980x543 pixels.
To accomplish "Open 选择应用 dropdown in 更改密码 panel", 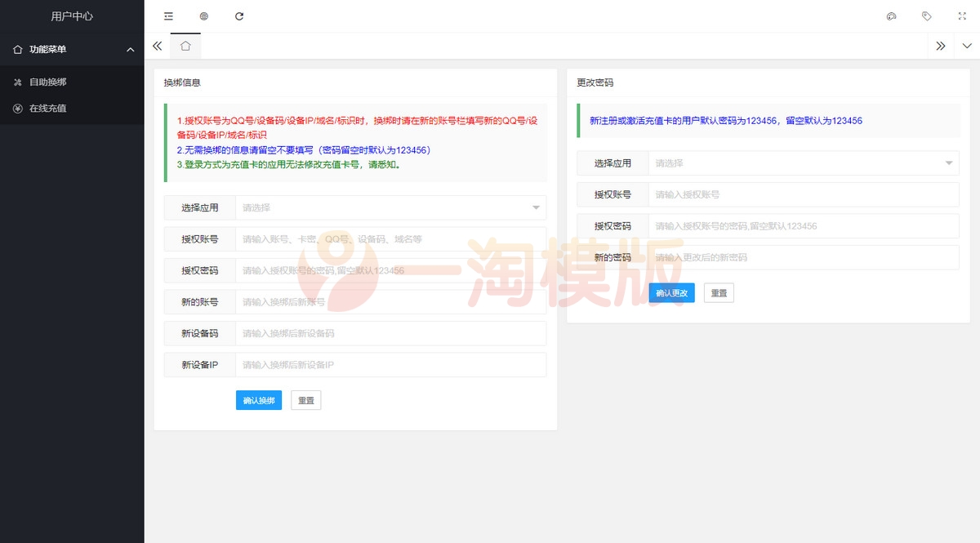I will [804, 163].
